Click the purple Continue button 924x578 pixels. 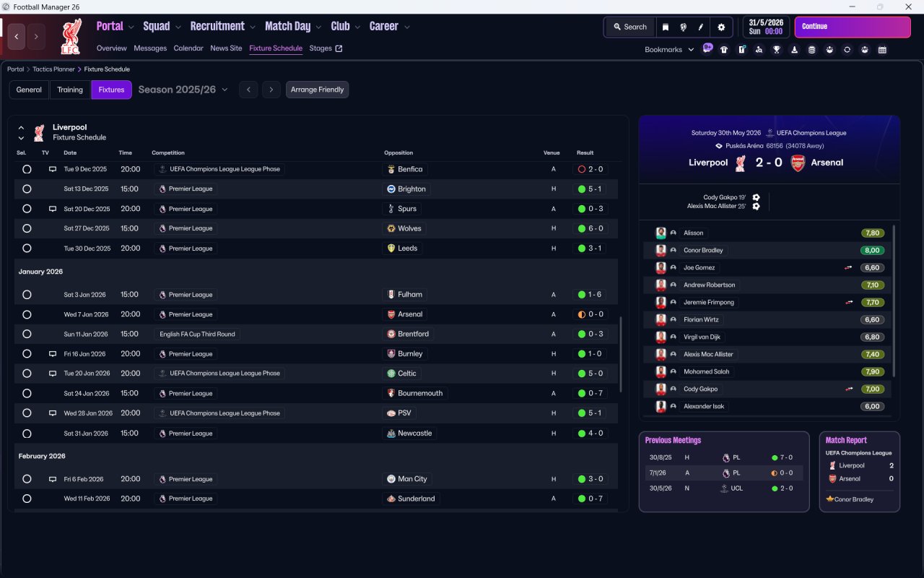853,27
